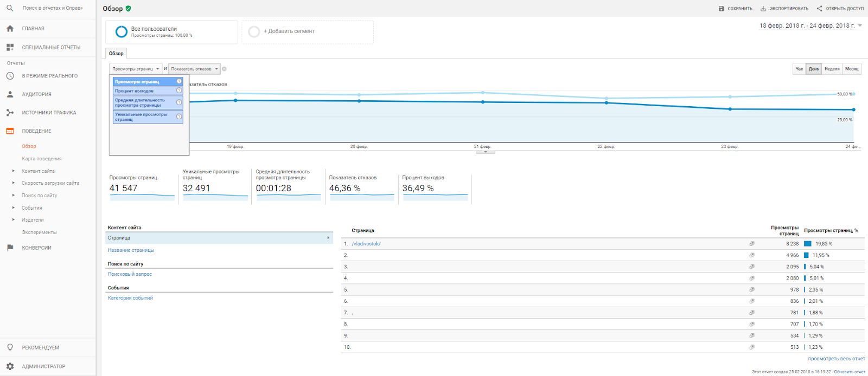Open /vladivostok/ page in new window icon

[752, 244]
